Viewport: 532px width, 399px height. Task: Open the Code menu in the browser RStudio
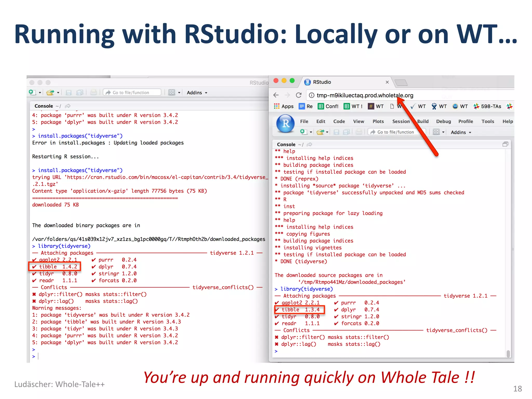(339, 121)
